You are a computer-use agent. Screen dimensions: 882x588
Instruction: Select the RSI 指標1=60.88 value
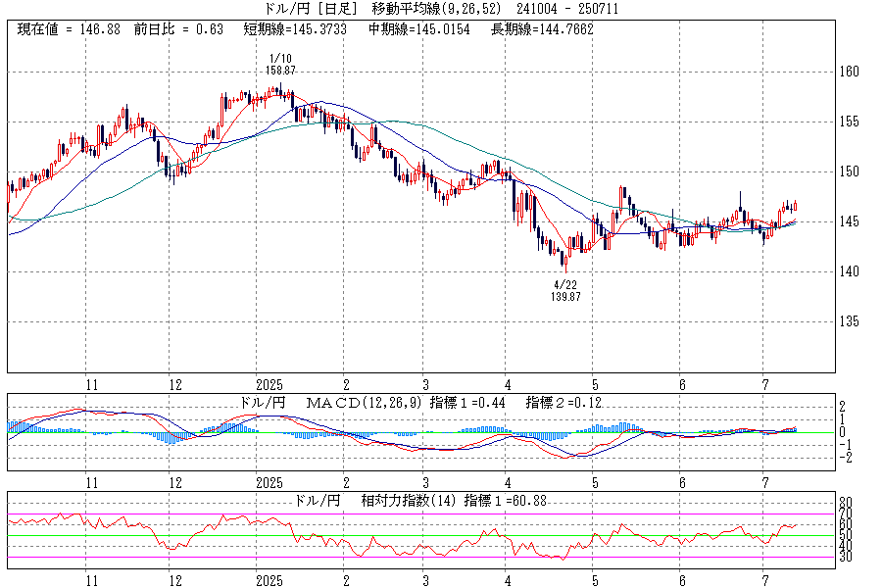[508, 501]
